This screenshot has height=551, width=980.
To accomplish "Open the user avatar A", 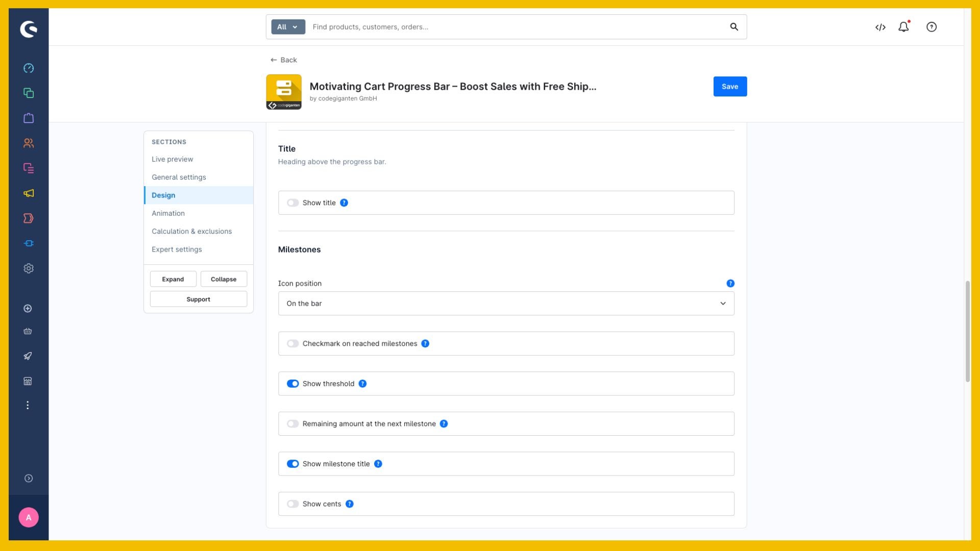I will tap(29, 517).
